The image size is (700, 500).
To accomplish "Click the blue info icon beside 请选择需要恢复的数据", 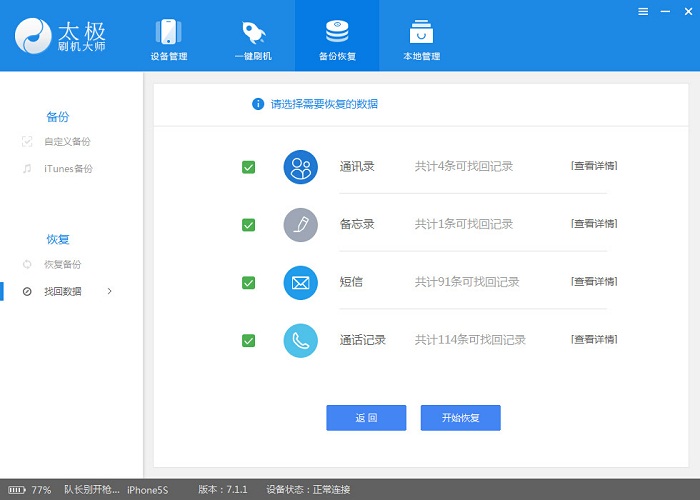I will click(x=258, y=104).
